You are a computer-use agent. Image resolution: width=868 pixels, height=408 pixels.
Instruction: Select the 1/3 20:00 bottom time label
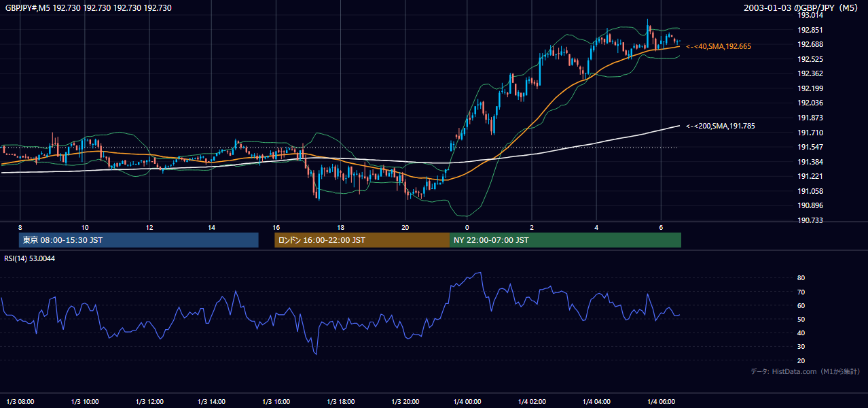click(405, 401)
